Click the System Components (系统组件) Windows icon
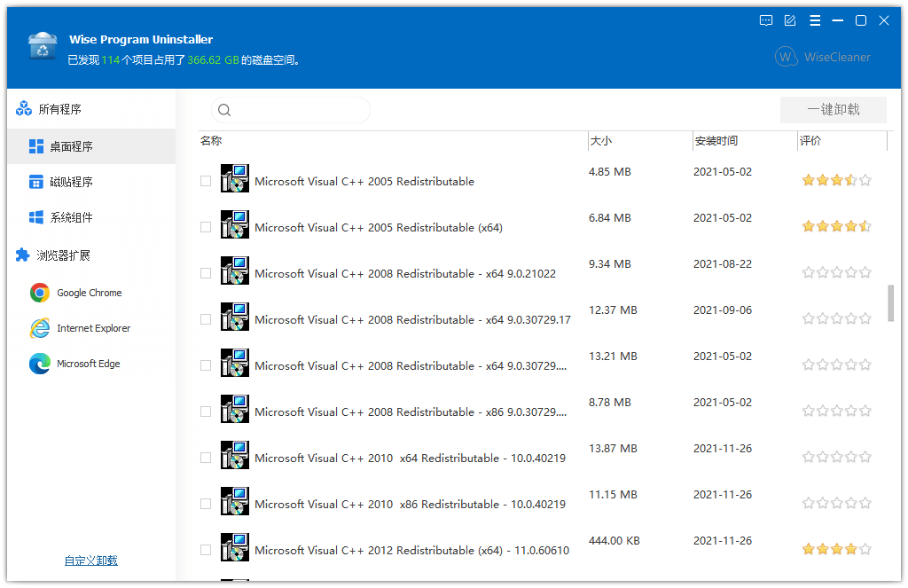The width and height of the screenshot is (908, 588). [x=35, y=216]
